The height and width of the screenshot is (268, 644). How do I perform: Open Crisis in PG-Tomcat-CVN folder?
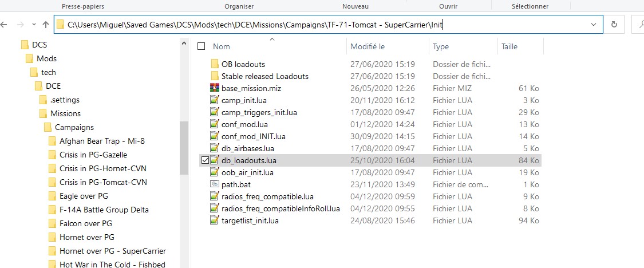click(103, 182)
